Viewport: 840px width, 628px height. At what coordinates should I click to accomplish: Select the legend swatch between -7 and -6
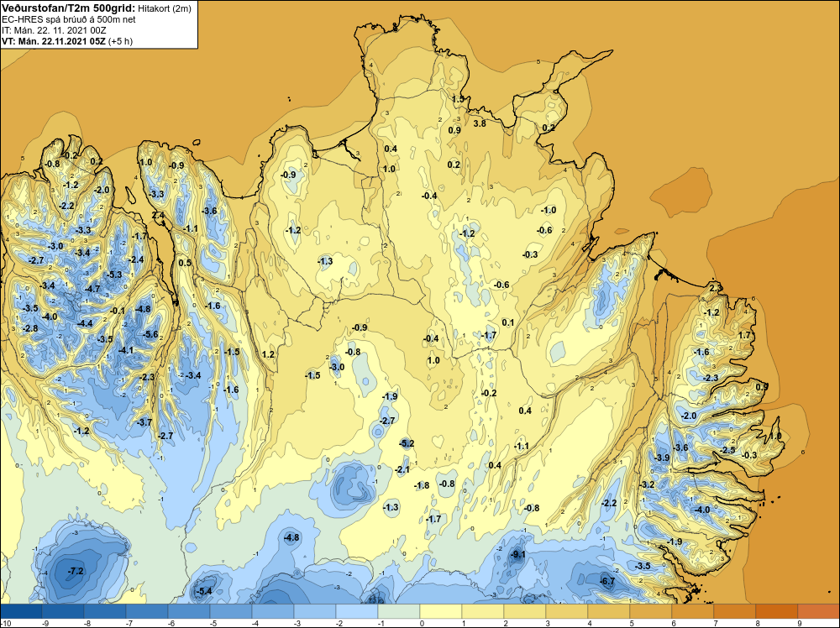pyautogui.click(x=147, y=611)
